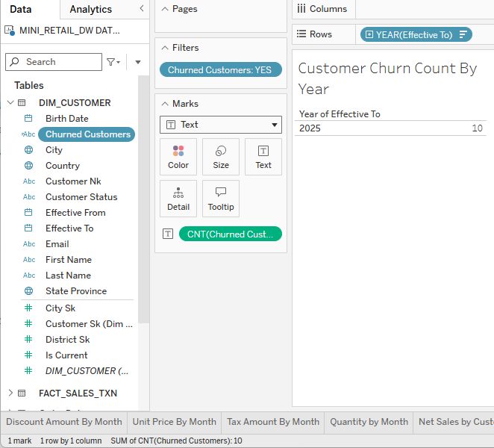The image size is (494, 448).
Task: Click the CNT(Churned Customers) marks pill
Action: point(230,234)
